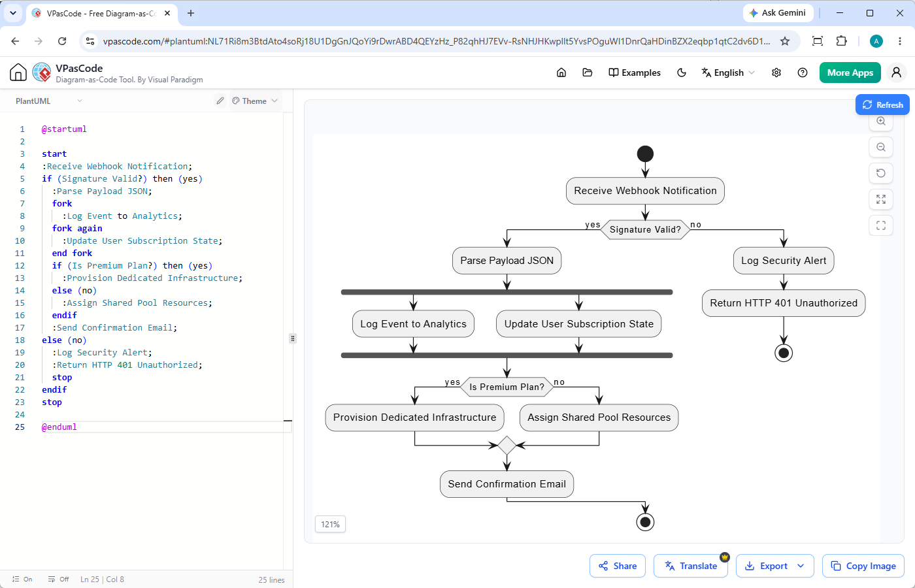
Task: Click Ask Gemini button
Action: 778,12
